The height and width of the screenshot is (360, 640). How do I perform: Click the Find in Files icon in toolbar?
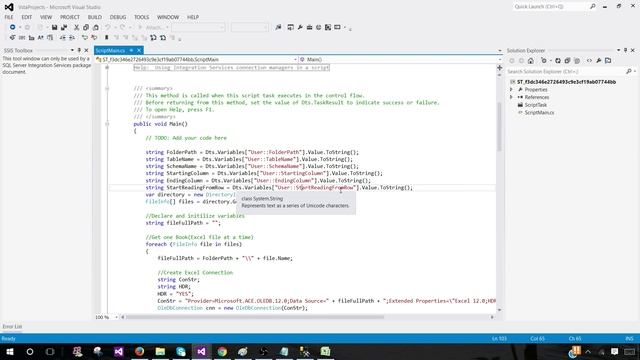pos(278,27)
